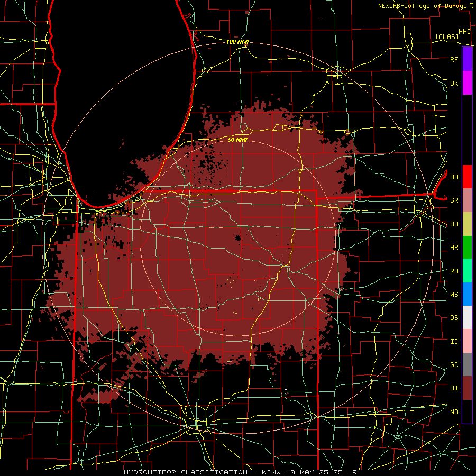Click the yellow BD legend swatch

click(467, 224)
